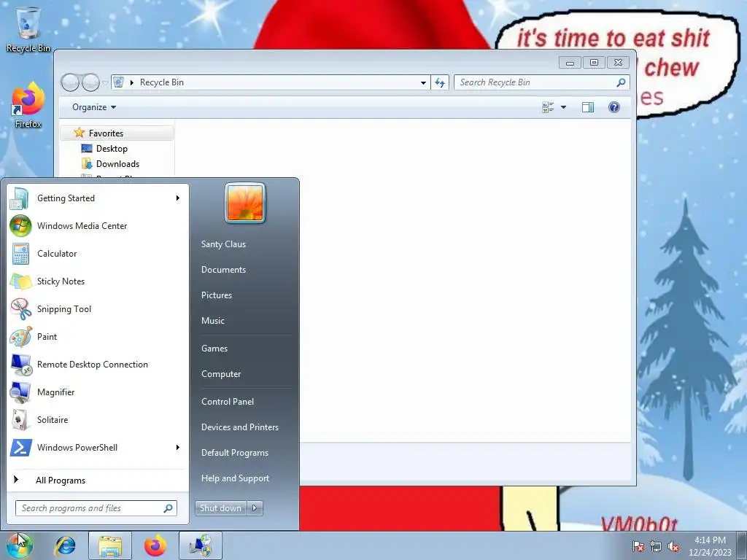Viewport: 747px width, 560px height.
Task: Launch Firefox from the taskbar
Action: coord(155,545)
